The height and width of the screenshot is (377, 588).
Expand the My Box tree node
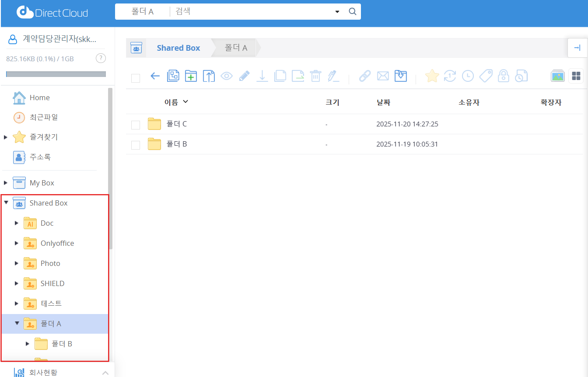tap(6, 183)
